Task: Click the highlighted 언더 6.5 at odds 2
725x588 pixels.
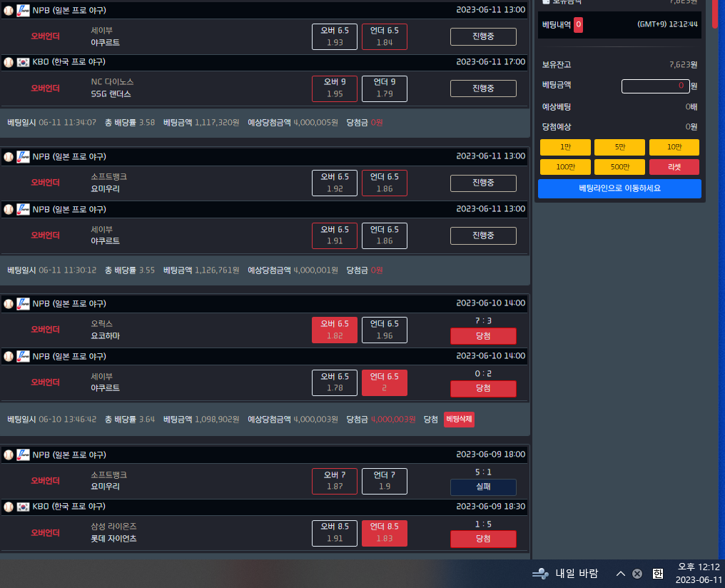Action: click(384, 382)
